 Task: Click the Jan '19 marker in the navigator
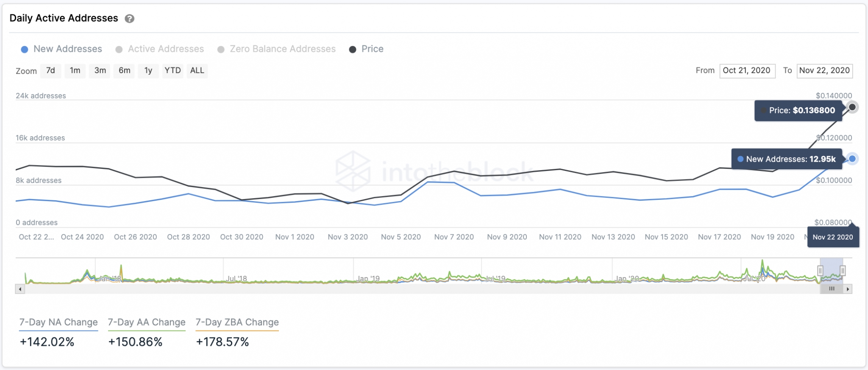[368, 279]
